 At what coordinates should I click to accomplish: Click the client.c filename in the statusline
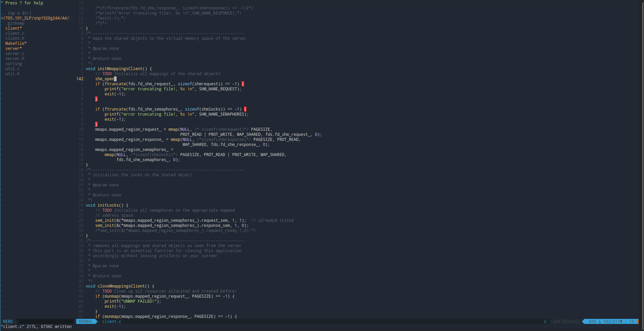[x=111, y=321]
